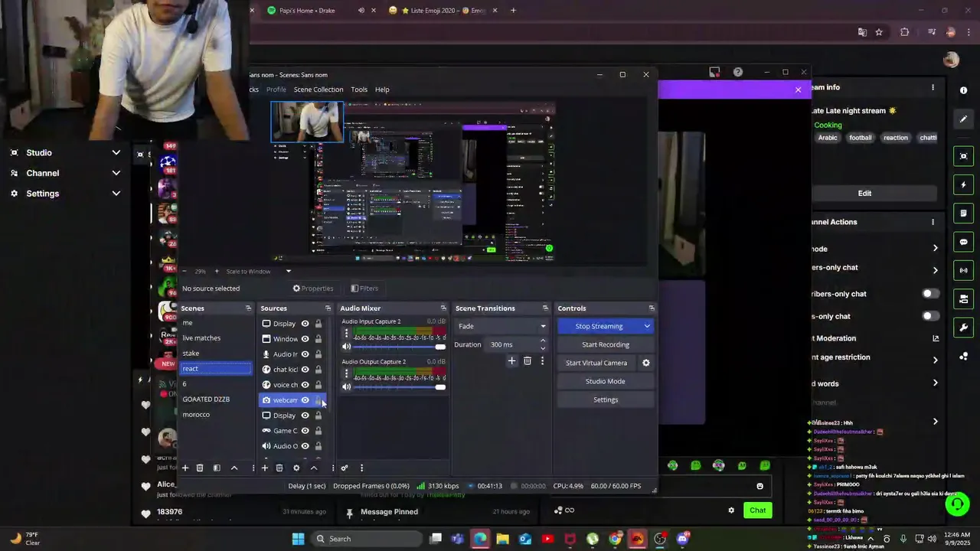Move selected scene up in Scenes toolbar
Screen dimensions: 980x551
pyautogui.click(x=234, y=468)
